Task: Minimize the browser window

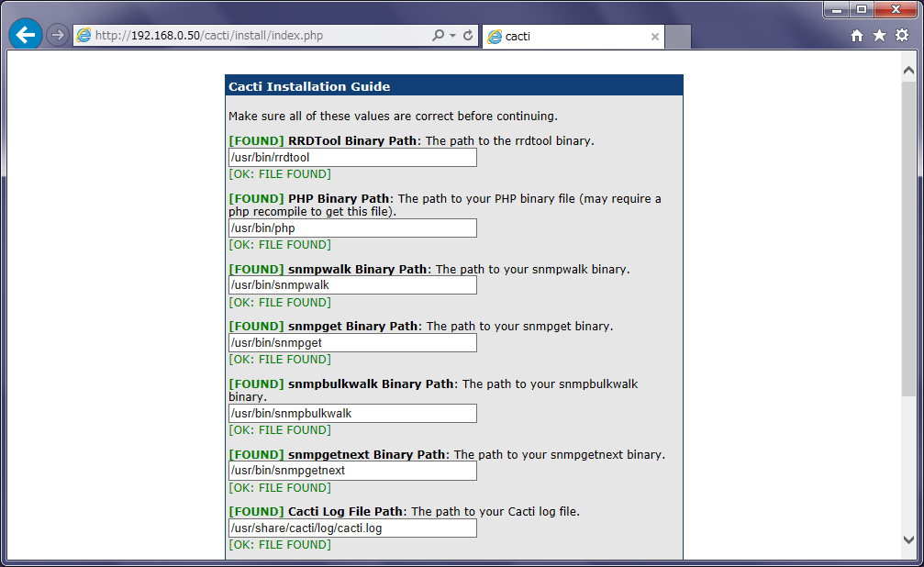Action: (x=837, y=10)
